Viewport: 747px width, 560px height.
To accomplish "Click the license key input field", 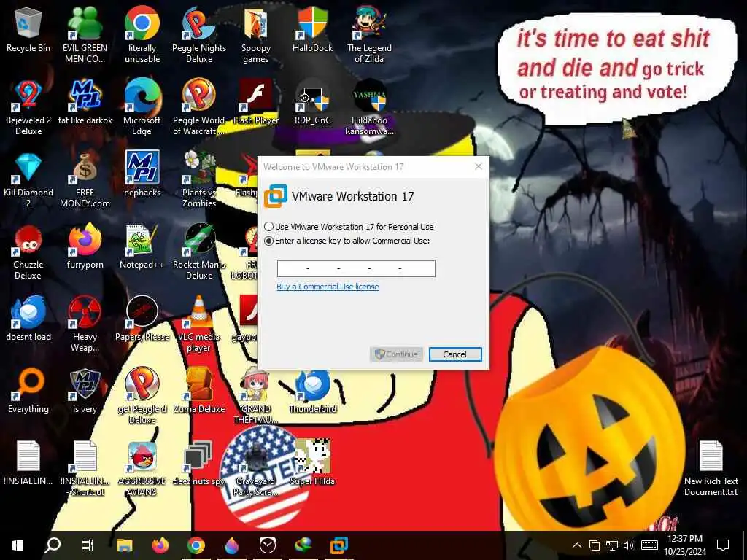I will point(356,268).
